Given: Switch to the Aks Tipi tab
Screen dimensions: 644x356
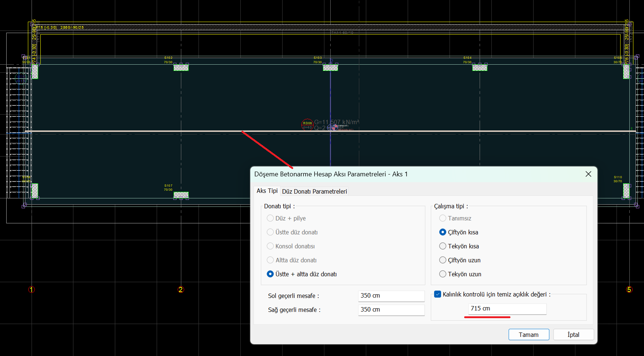Looking at the screenshot, I should 267,191.
